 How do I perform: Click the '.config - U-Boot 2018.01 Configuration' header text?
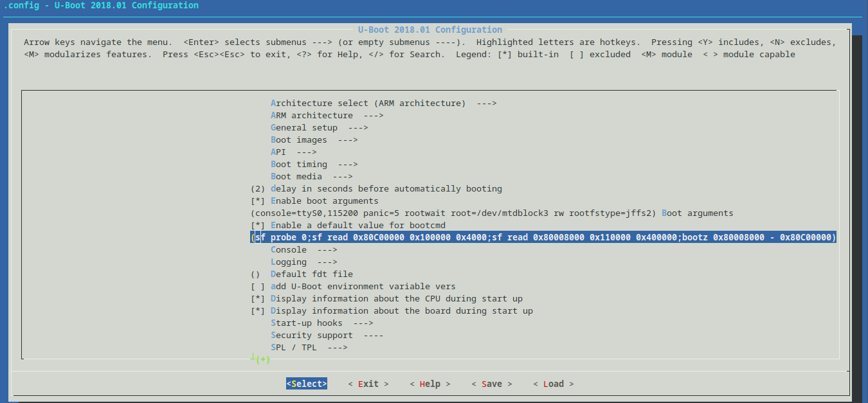click(x=100, y=6)
